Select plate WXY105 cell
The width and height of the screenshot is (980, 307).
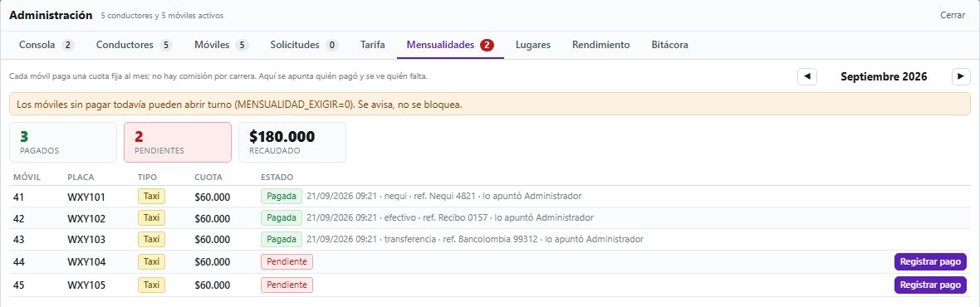point(86,285)
